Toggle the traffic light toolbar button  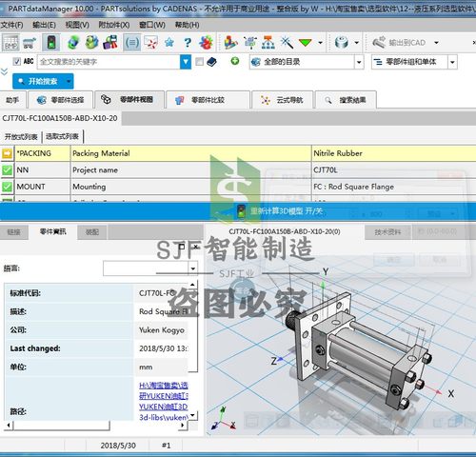[50, 43]
